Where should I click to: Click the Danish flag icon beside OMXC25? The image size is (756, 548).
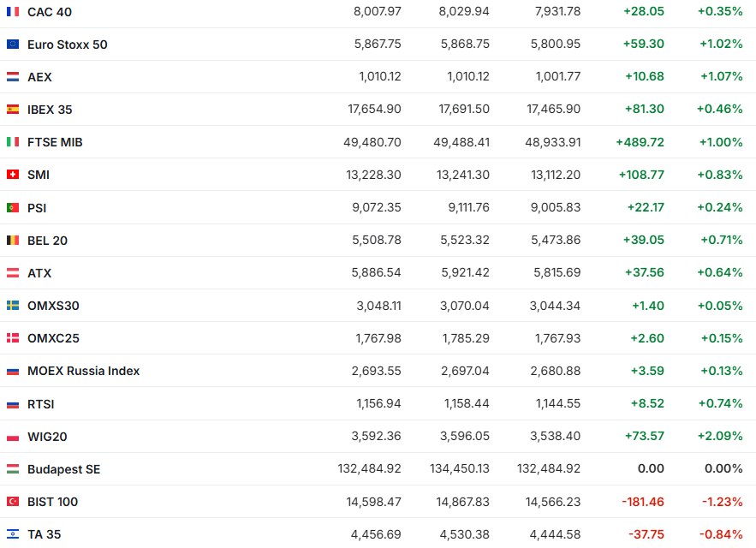(x=13, y=338)
